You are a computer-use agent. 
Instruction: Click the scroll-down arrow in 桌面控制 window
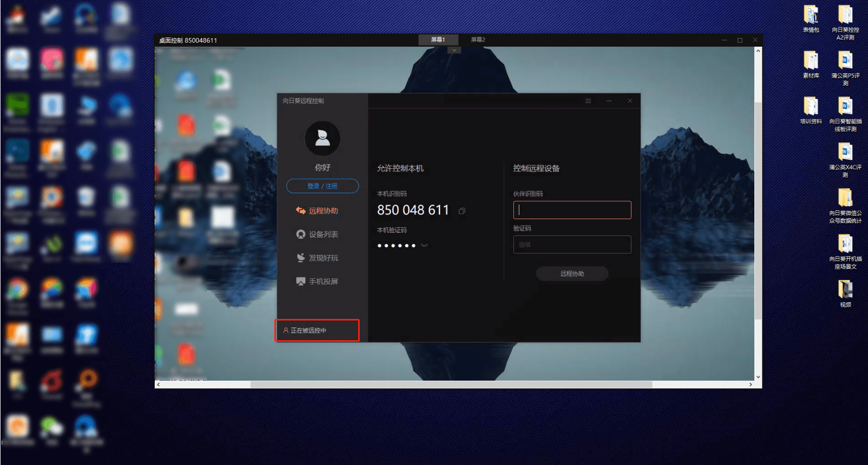(758, 377)
